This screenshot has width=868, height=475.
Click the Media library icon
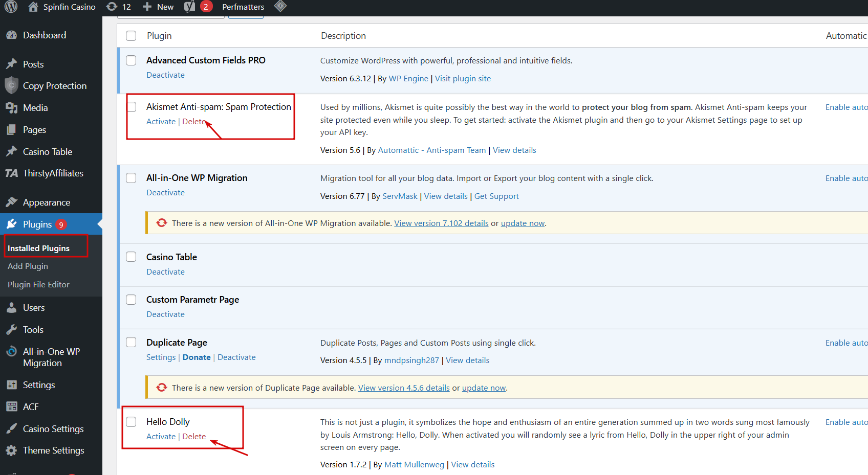pos(11,107)
